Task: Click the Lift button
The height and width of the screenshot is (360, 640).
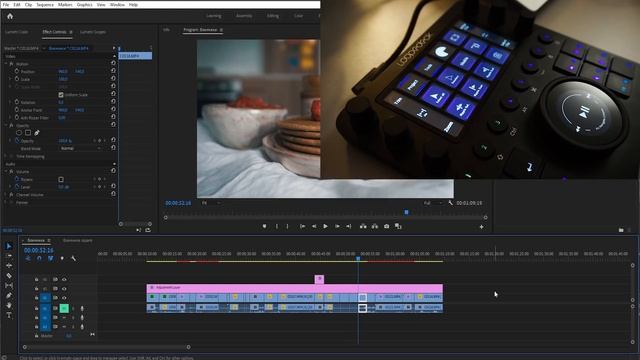Action: 363,226
